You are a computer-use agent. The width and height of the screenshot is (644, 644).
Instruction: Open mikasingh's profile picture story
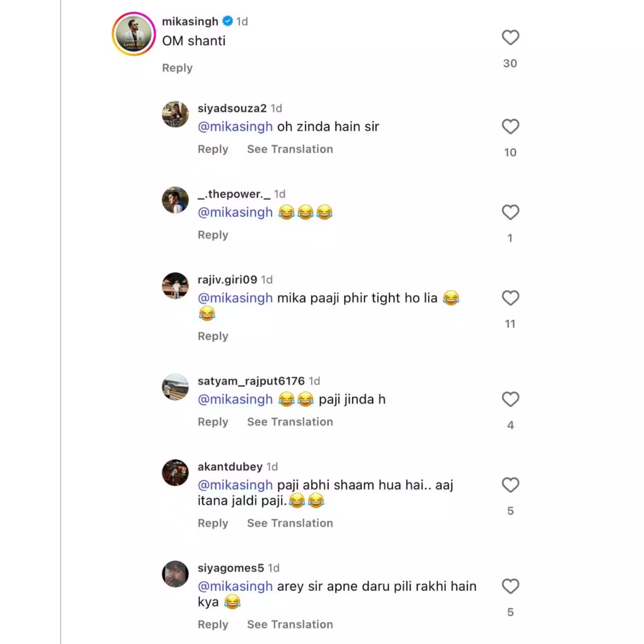click(134, 34)
